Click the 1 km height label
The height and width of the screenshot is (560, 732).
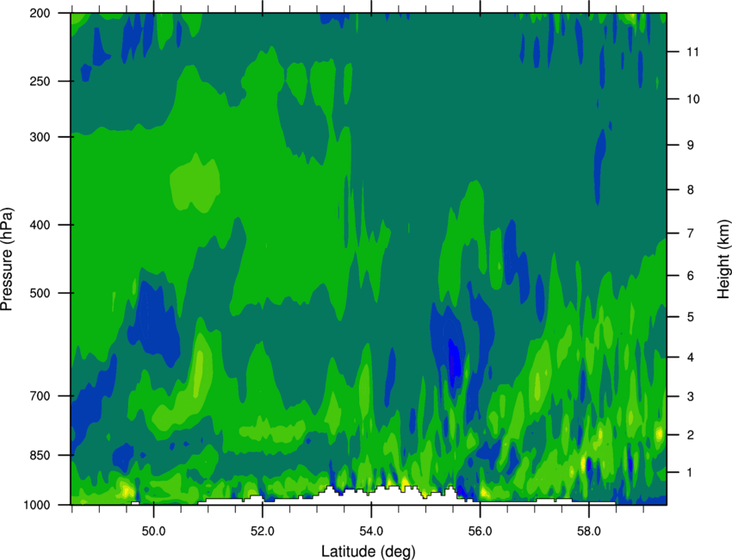click(x=690, y=473)
